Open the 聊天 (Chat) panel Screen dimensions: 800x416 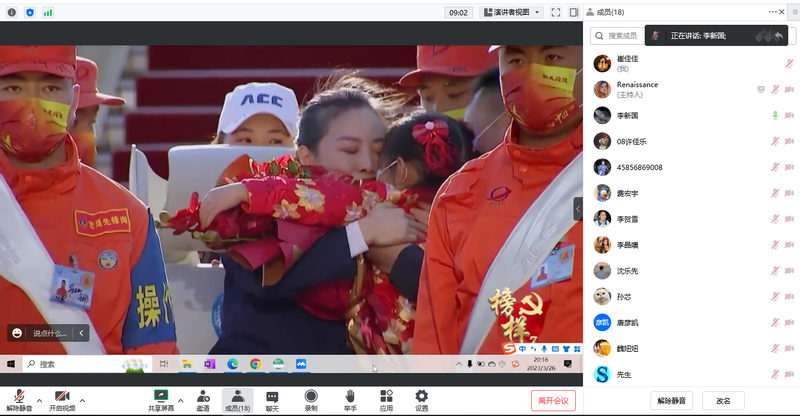272,400
